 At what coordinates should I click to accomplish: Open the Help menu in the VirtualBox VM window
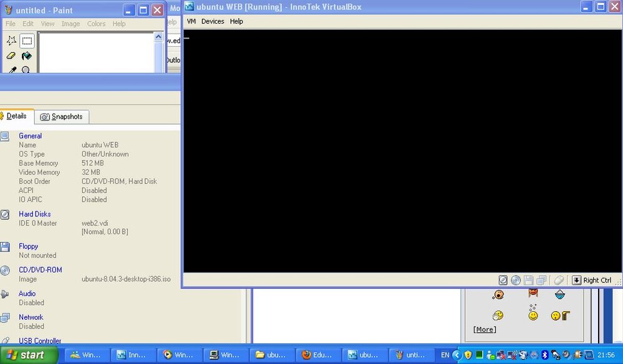tap(236, 21)
